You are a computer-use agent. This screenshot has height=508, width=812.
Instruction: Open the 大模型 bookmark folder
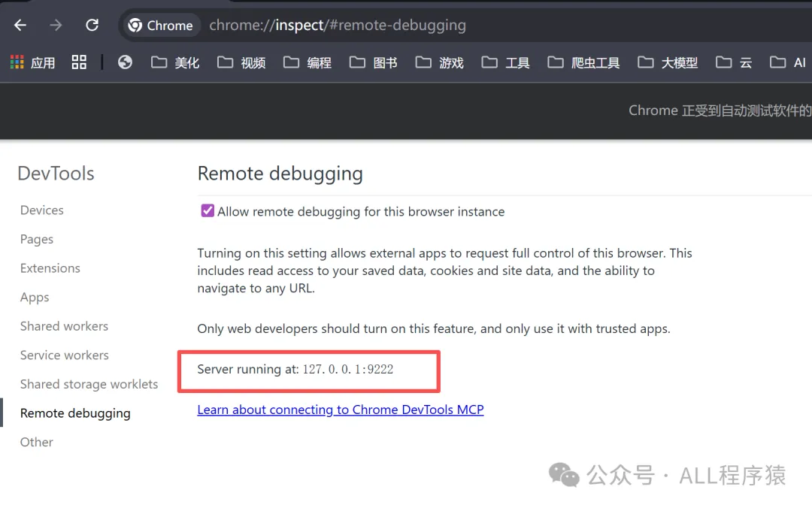[668, 62]
